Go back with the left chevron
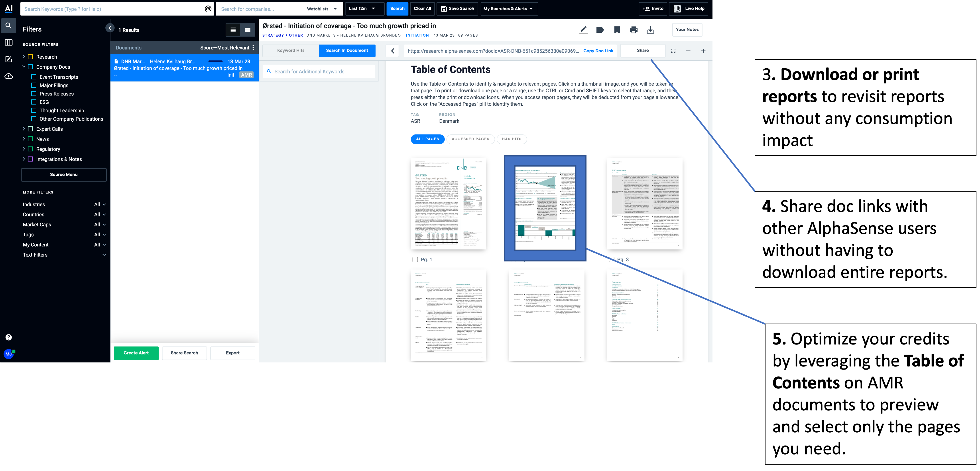The width and height of the screenshot is (980, 471). tap(393, 51)
